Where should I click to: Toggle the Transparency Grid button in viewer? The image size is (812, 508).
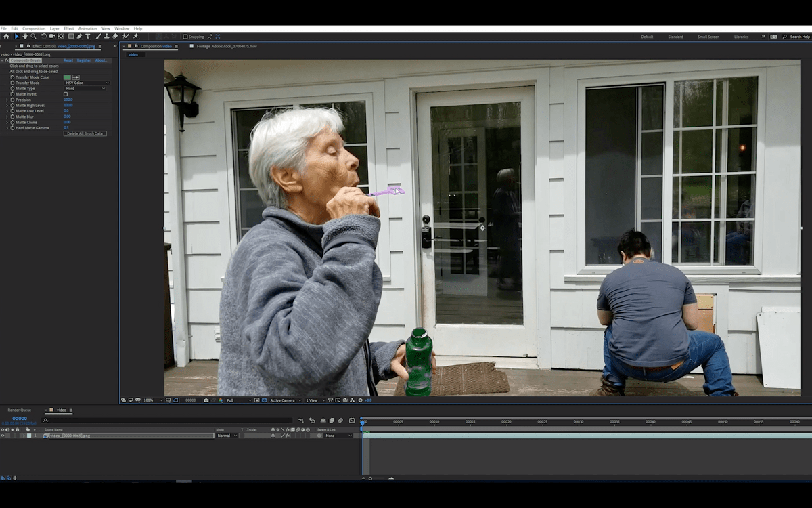point(264,400)
